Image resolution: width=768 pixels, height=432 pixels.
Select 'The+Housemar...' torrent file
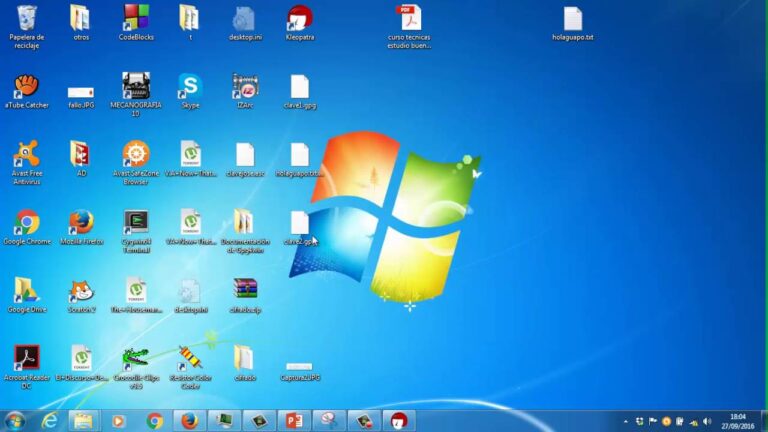(136, 295)
